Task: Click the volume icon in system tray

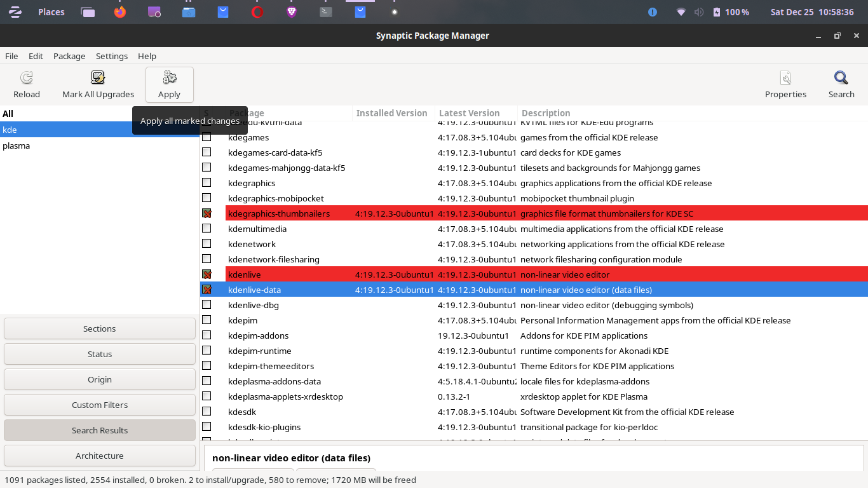Action: pyautogui.click(x=699, y=12)
